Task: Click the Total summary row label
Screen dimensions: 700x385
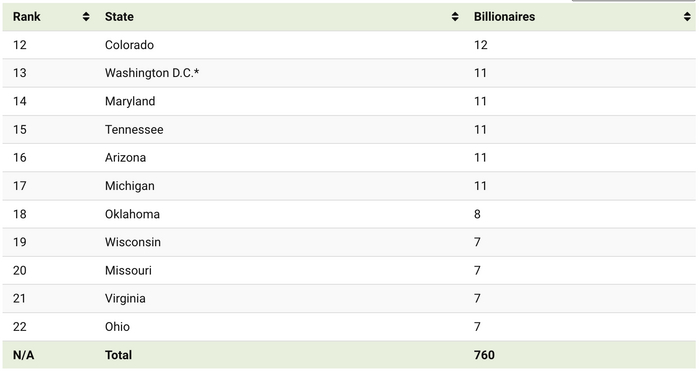Action: (x=118, y=355)
